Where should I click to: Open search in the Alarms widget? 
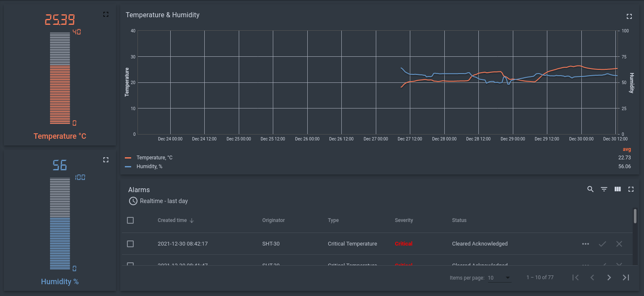coord(590,189)
